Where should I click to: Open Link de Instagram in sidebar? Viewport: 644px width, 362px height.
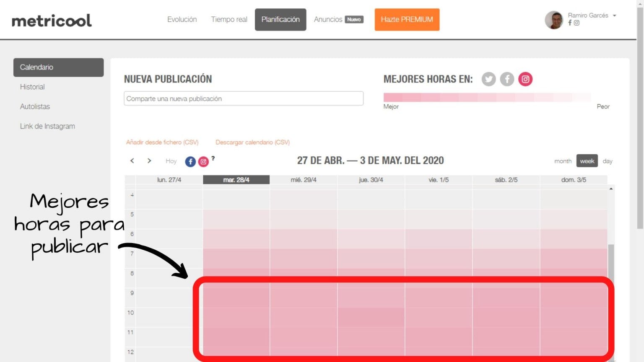coord(47,127)
